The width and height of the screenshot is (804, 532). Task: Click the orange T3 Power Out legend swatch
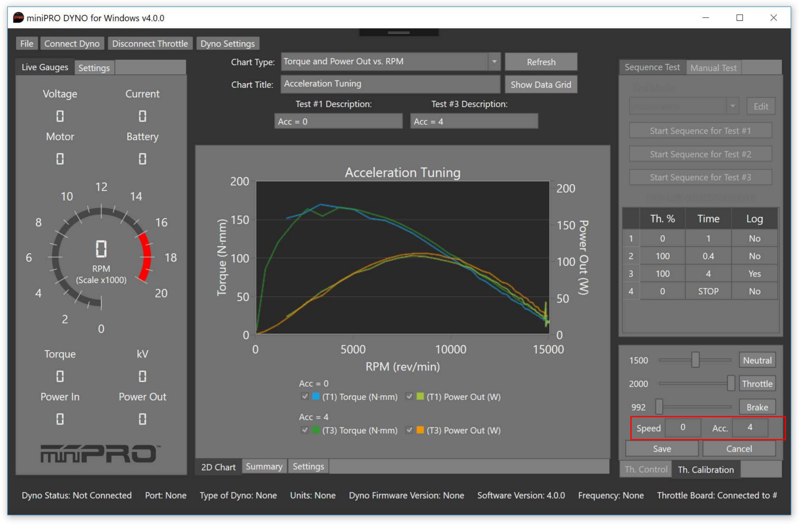(x=420, y=430)
